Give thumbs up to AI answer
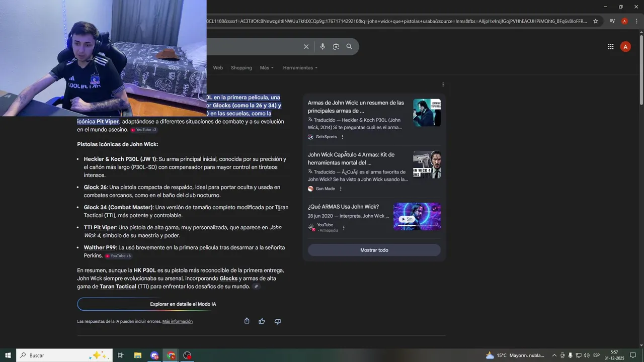Viewport: 644px width, 362px height. [262, 321]
